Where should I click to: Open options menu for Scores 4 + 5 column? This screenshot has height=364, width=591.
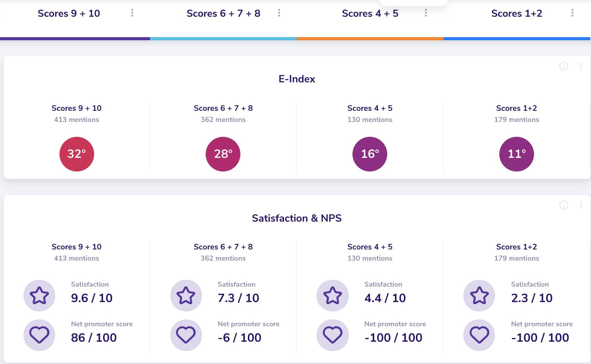pos(426,13)
